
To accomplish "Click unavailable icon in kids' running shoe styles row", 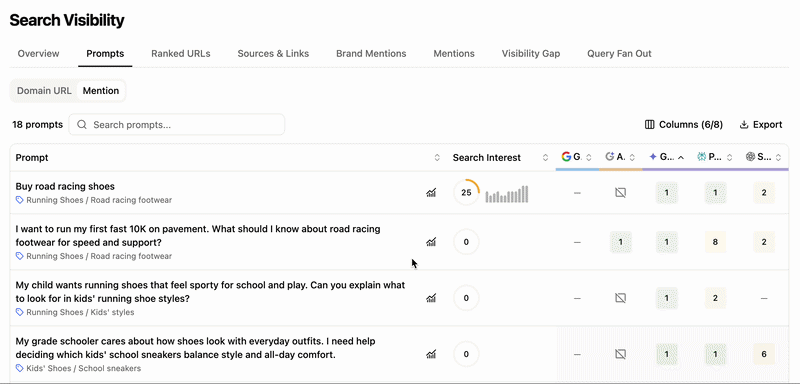I will [x=620, y=298].
